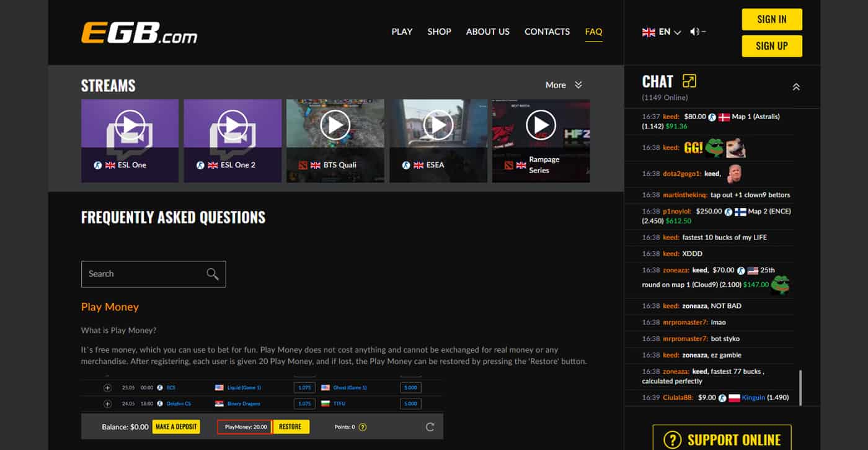
Task: Click the frog emote beside GG!
Action: point(715,147)
